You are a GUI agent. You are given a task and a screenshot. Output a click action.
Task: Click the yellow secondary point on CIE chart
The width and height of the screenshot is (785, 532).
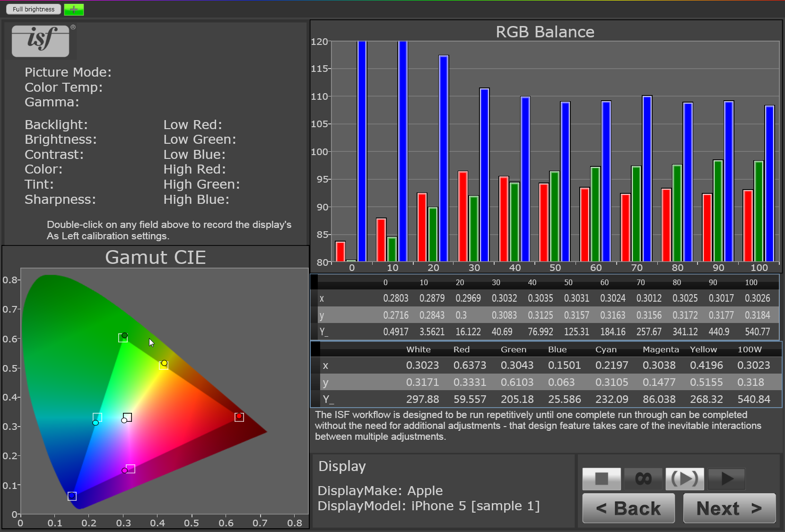coord(164,364)
